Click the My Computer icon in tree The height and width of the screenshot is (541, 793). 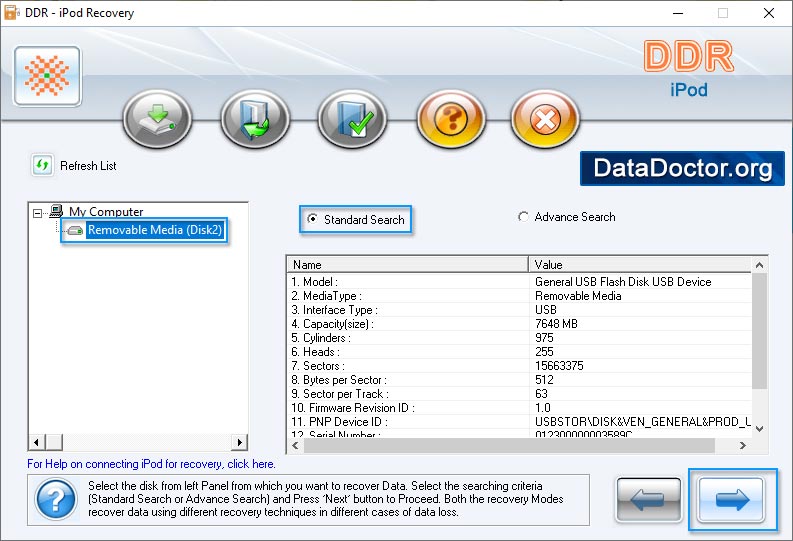coord(56,211)
